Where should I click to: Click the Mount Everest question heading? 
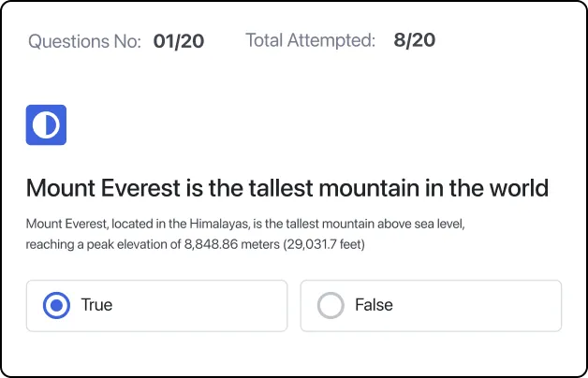pos(287,188)
